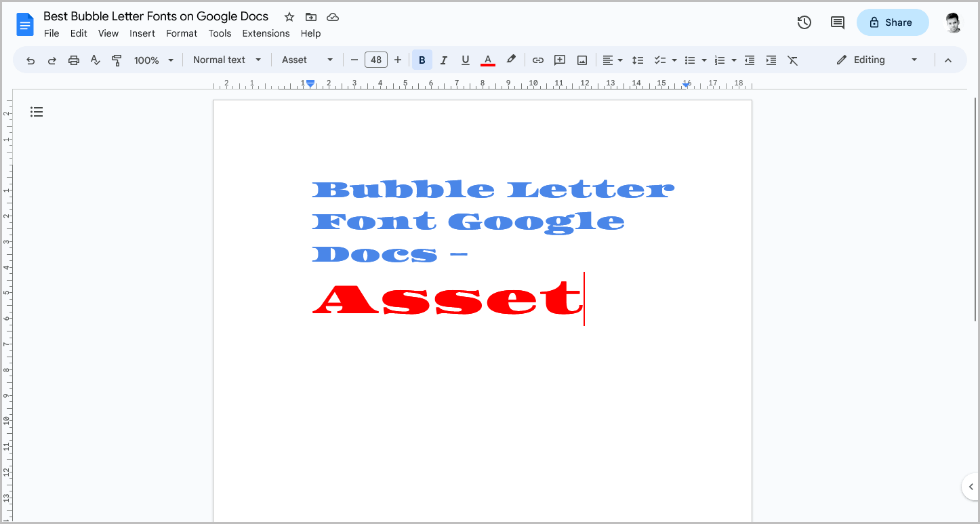Click the blue Font Google heading line

pyautogui.click(x=468, y=222)
